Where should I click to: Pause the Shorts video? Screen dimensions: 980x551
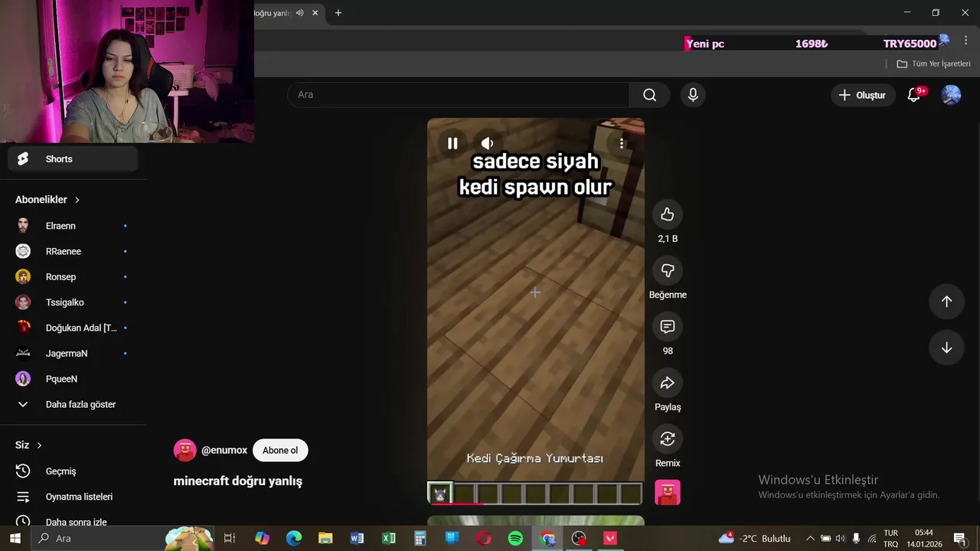(x=452, y=143)
